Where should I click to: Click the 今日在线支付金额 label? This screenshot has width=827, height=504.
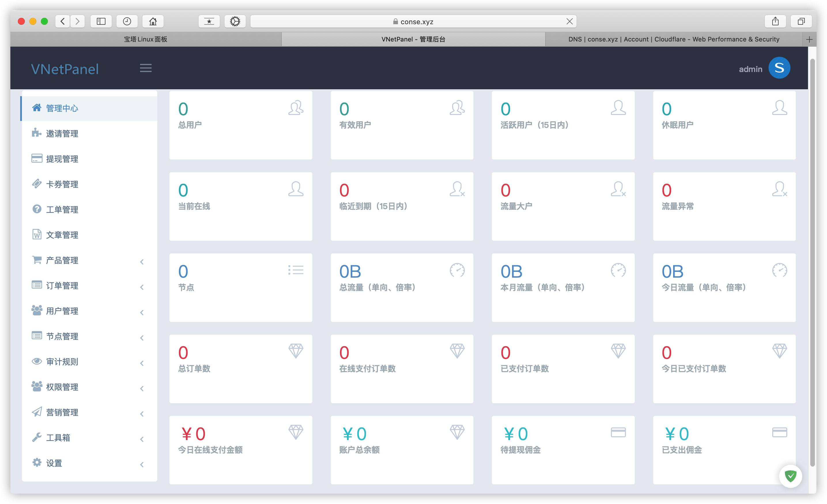[210, 450]
